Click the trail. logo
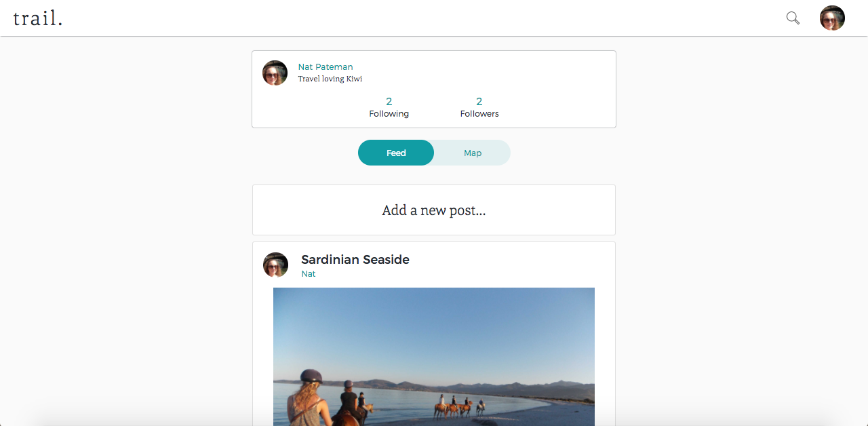 (x=38, y=18)
